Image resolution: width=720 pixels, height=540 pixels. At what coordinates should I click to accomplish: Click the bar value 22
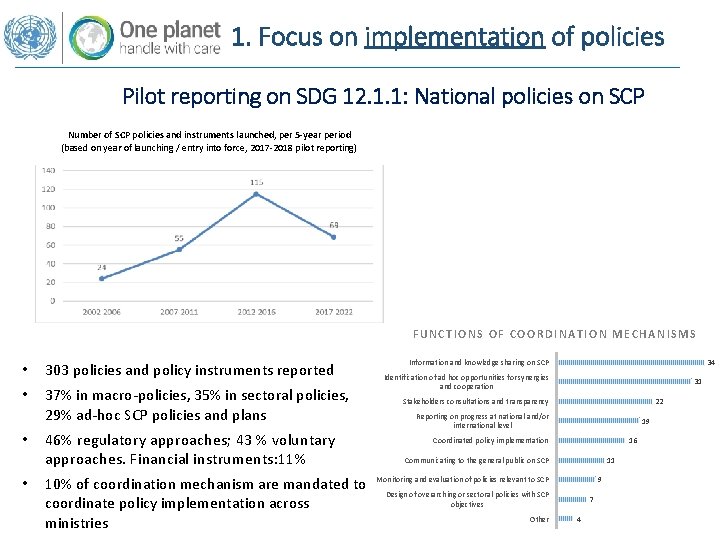[659, 401]
